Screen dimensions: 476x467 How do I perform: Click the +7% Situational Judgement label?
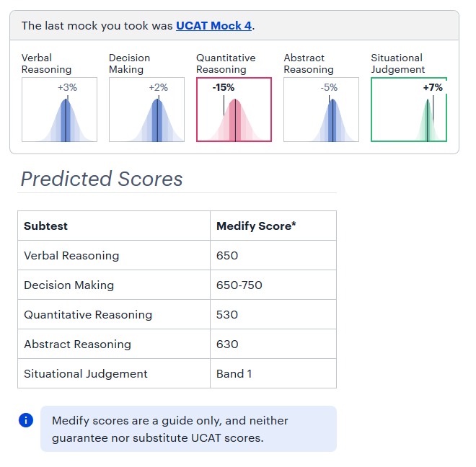pyautogui.click(x=433, y=87)
